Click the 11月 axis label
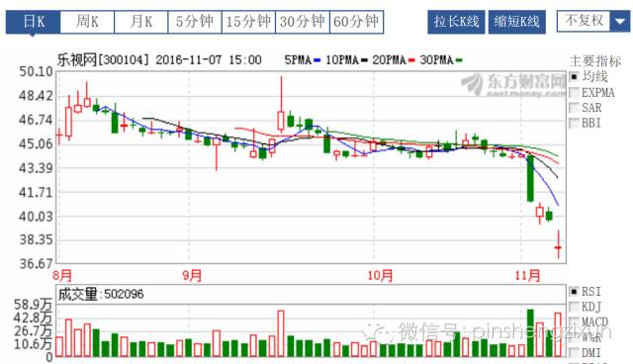633x364 pixels. [527, 276]
